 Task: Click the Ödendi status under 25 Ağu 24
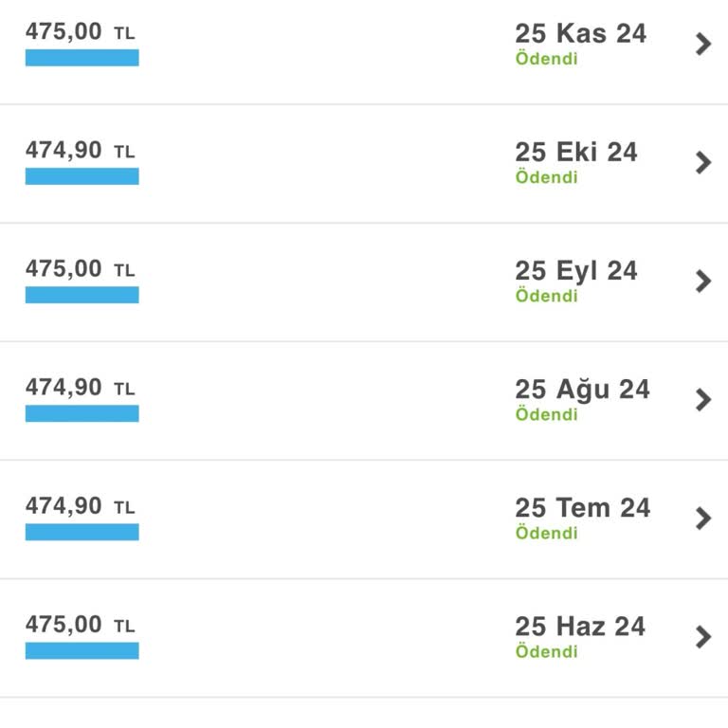546,414
